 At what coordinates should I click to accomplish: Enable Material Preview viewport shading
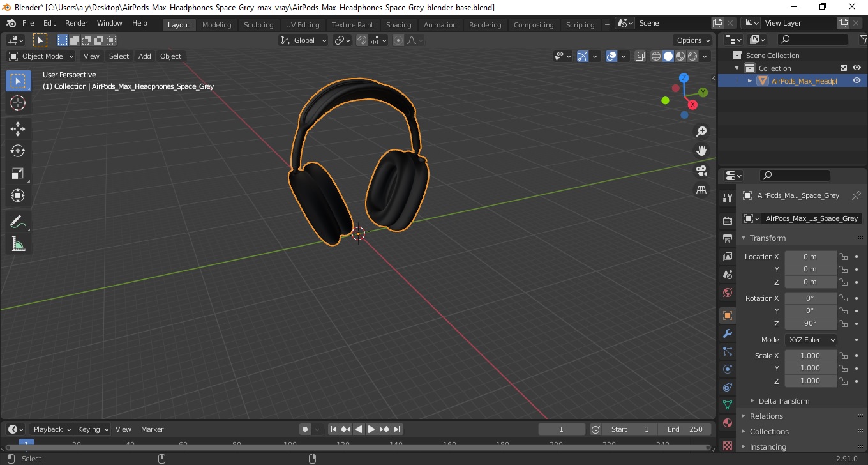(680, 56)
